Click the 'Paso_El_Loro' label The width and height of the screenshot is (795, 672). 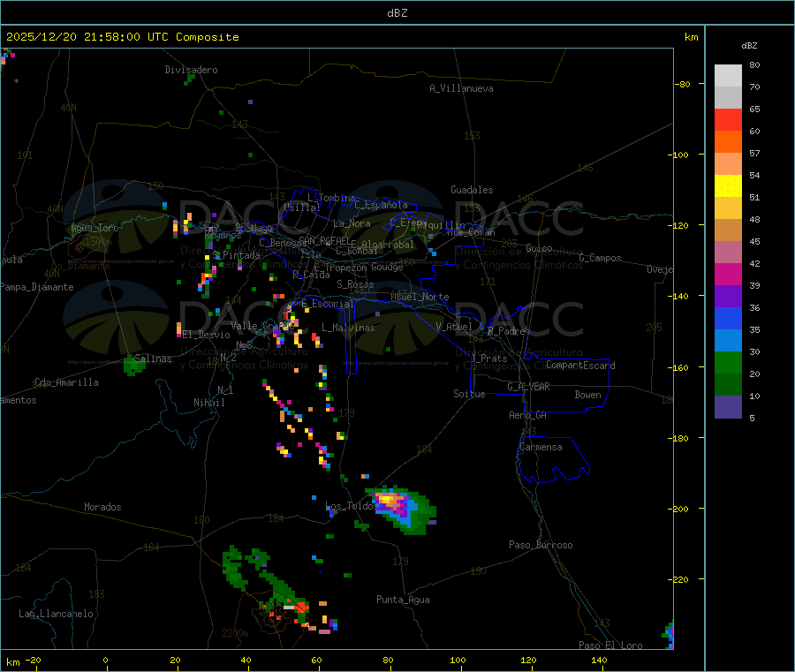(x=610, y=646)
